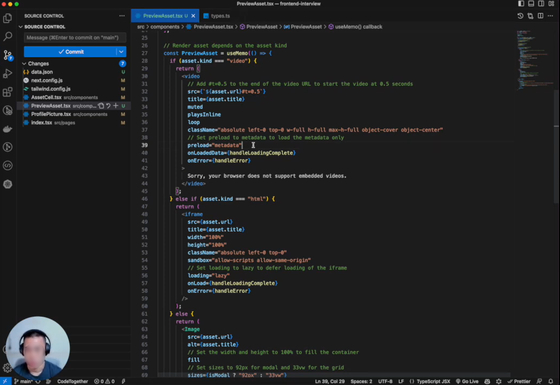Open Run and Debug view
Image resolution: width=560 pixels, height=385 pixels.
pos(8,74)
